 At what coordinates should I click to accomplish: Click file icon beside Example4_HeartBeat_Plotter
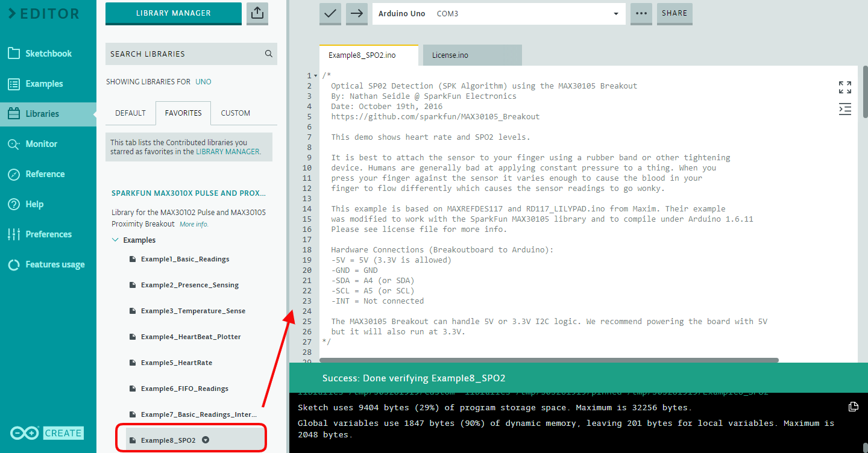click(x=133, y=337)
